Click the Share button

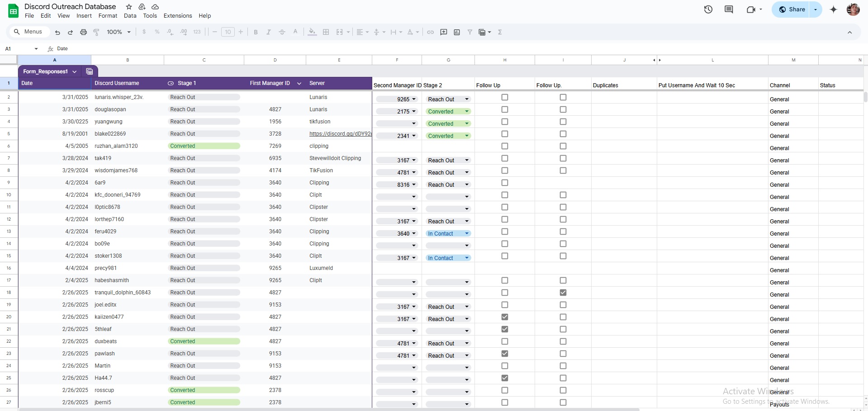click(792, 9)
